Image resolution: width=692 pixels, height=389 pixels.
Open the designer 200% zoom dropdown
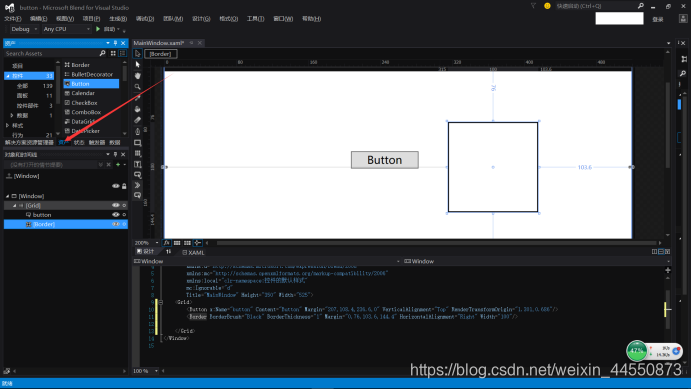147,243
